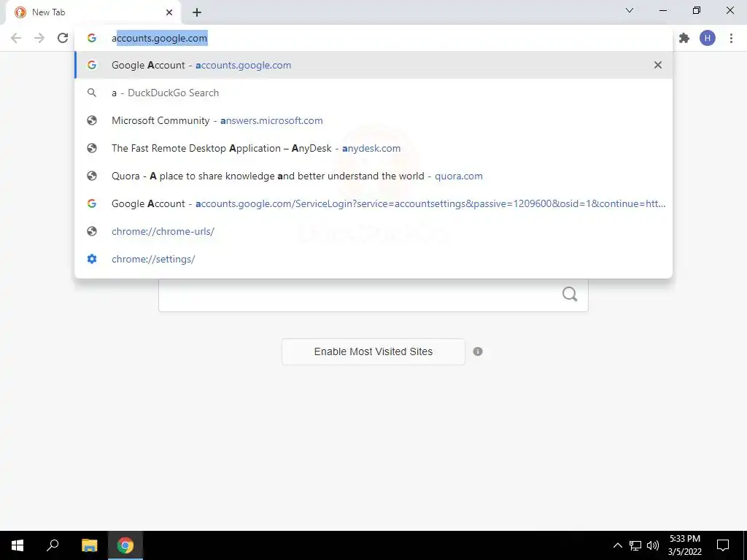Click the gear icon of chrome://settings/ row
The width and height of the screenshot is (747, 560).
point(92,259)
